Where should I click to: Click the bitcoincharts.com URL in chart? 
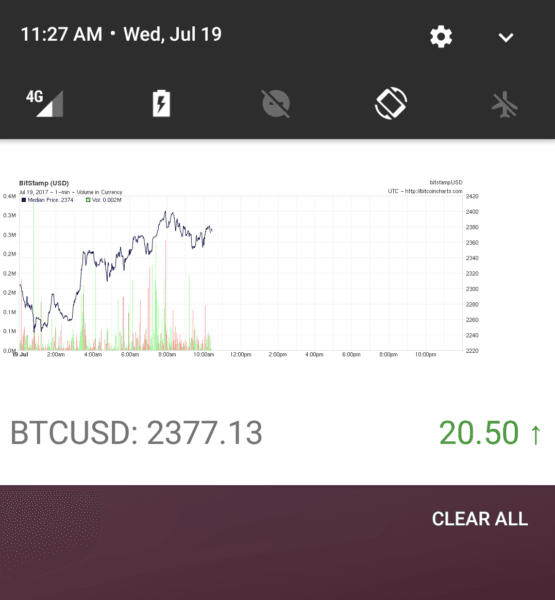click(433, 191)
